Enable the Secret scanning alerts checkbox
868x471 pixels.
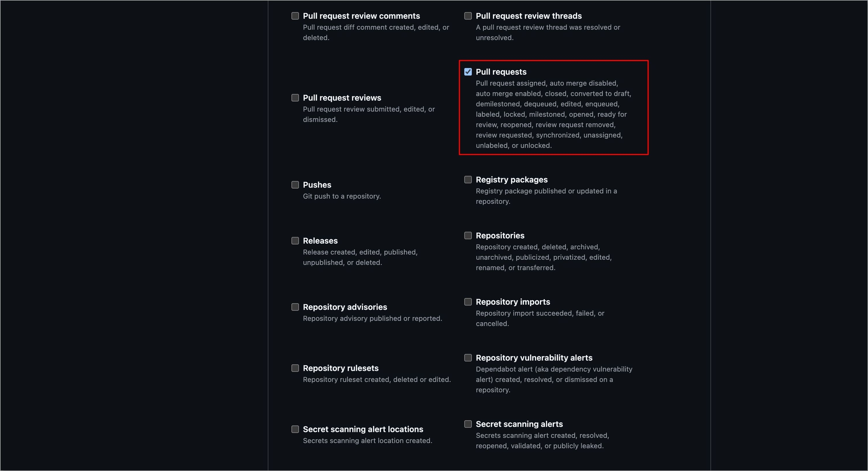click(468, 424)
